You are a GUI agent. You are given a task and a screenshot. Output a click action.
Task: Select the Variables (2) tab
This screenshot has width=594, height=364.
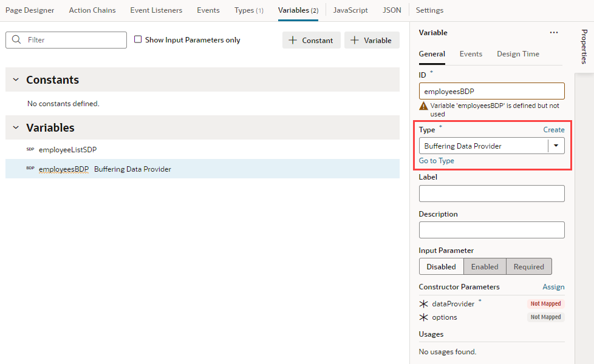(298, 10)
